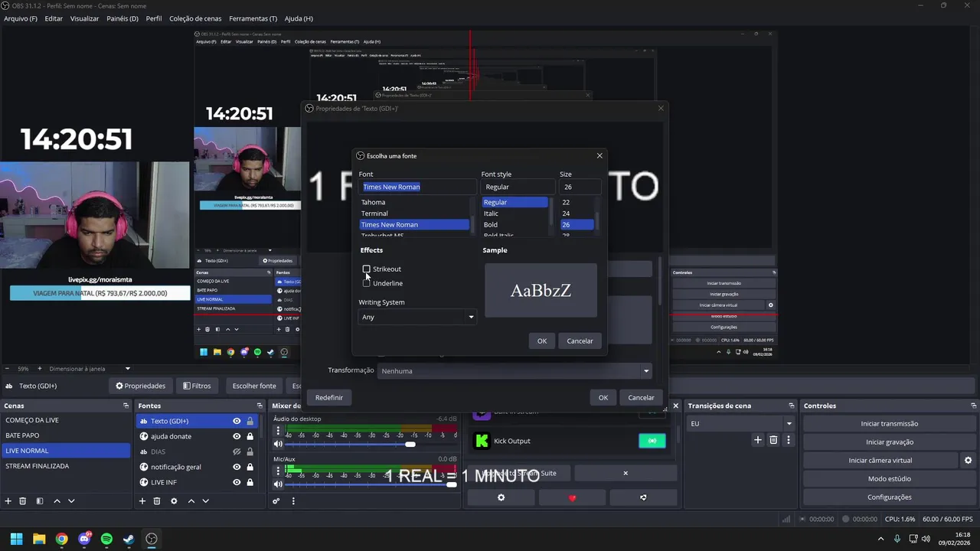The image size is (980, 551).
Task: Open mixer three-dot menu beside audio gears
Action: [x=293, y=501]
